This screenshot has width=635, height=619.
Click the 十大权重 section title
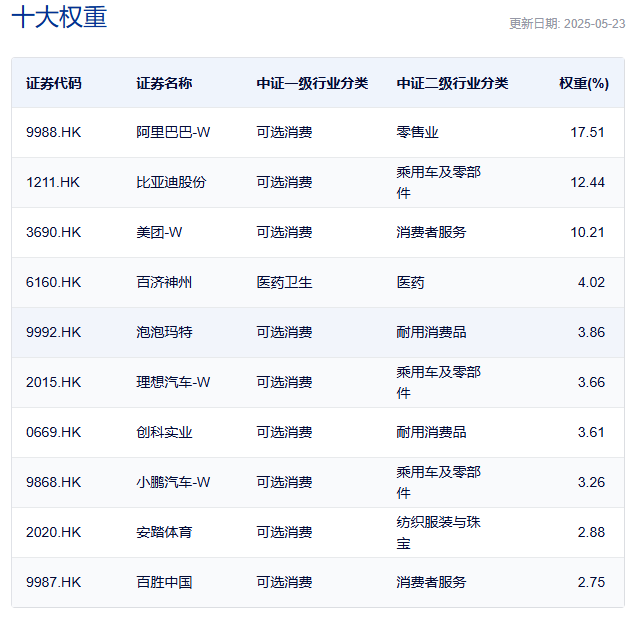pos(59,18)
